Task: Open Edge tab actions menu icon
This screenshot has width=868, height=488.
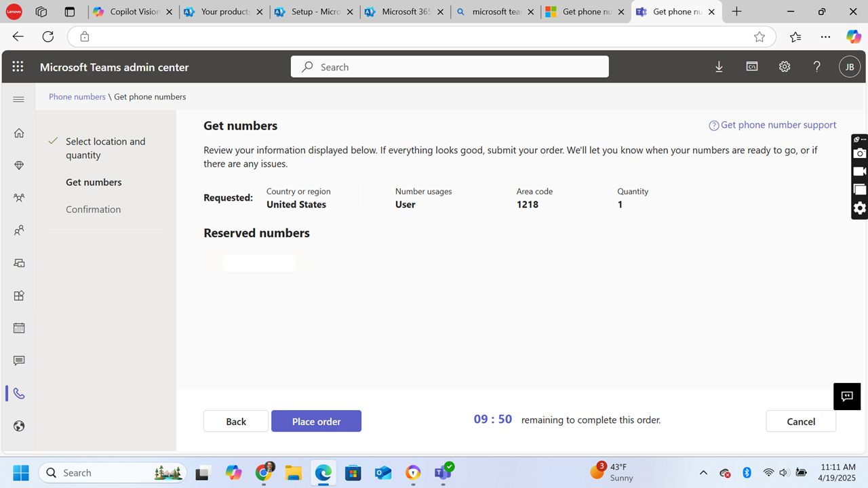Action: point(70,12)
